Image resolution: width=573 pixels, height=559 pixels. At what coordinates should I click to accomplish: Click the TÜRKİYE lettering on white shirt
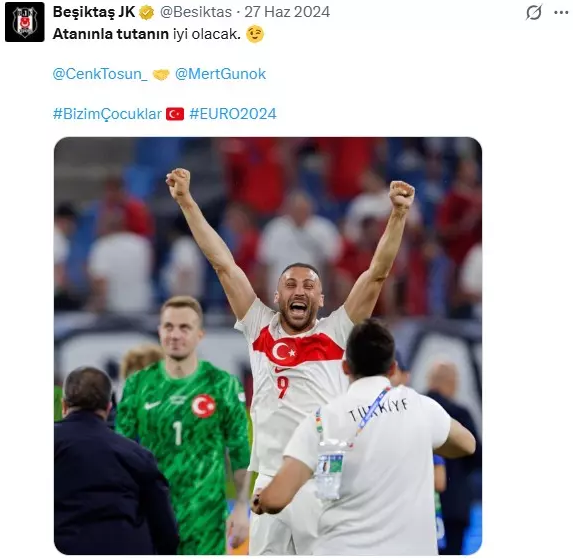(379, 408)
